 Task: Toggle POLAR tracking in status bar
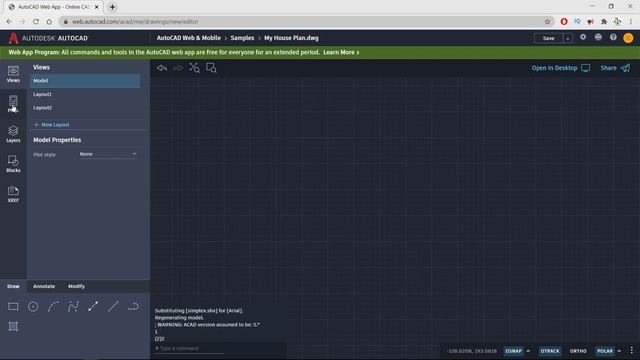pos(605,351)
